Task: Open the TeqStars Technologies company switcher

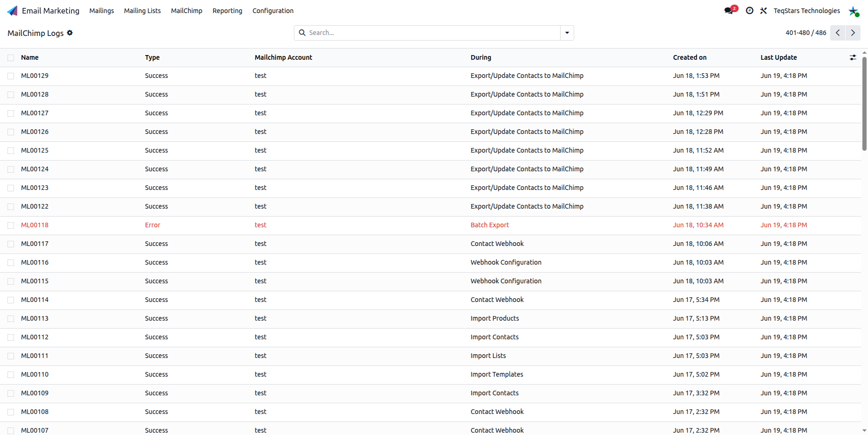Action: (x=807, y=11)
